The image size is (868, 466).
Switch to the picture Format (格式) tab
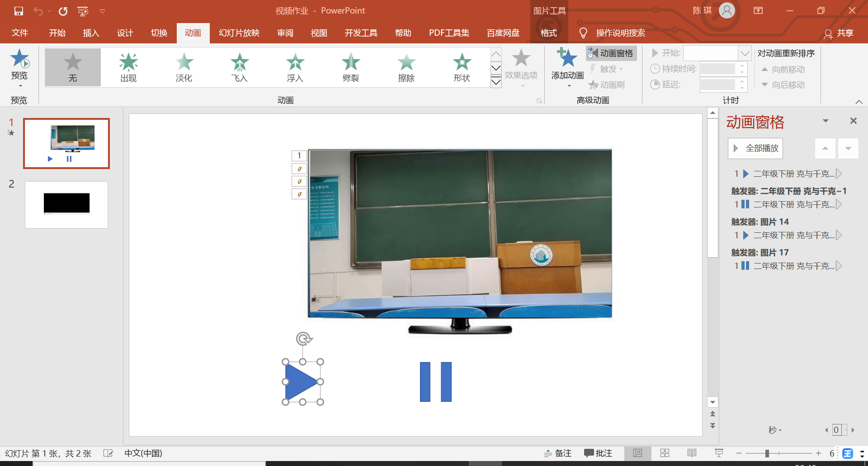549,33
